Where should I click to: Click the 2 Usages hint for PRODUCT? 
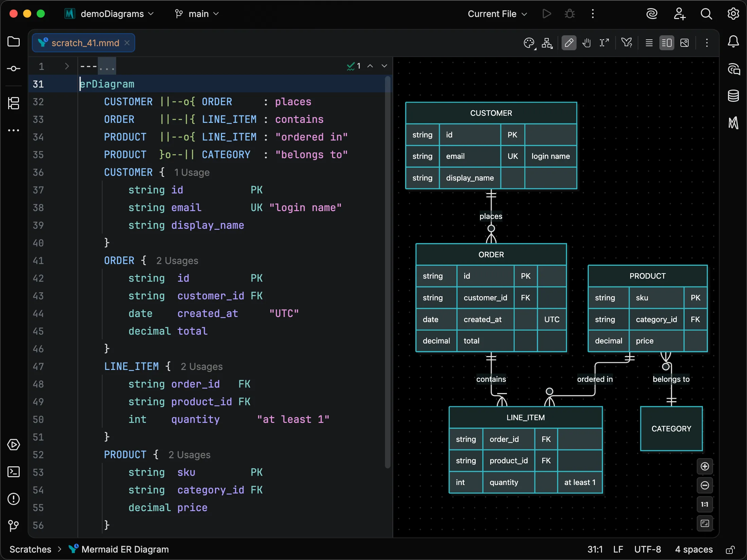click(189, 455)
